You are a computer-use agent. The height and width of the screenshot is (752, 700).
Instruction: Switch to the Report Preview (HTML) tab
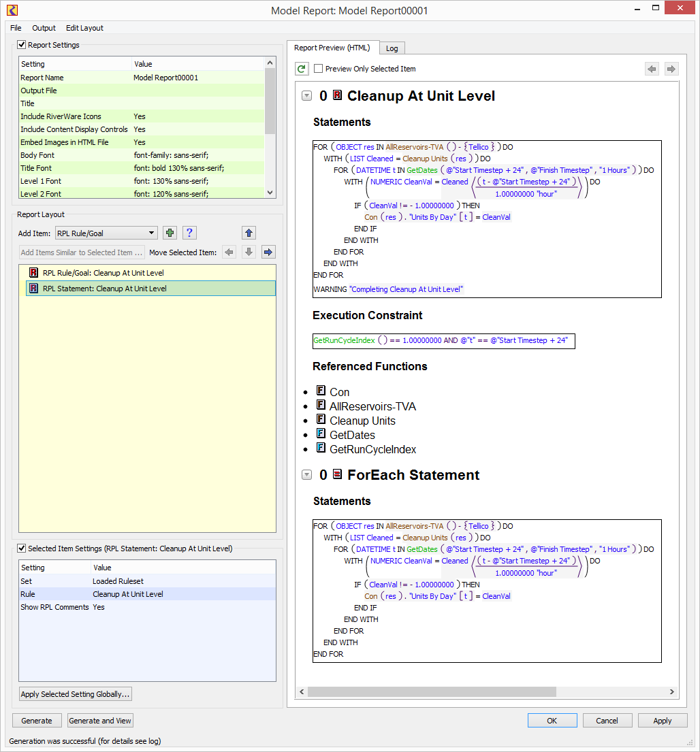coord(332,48)
